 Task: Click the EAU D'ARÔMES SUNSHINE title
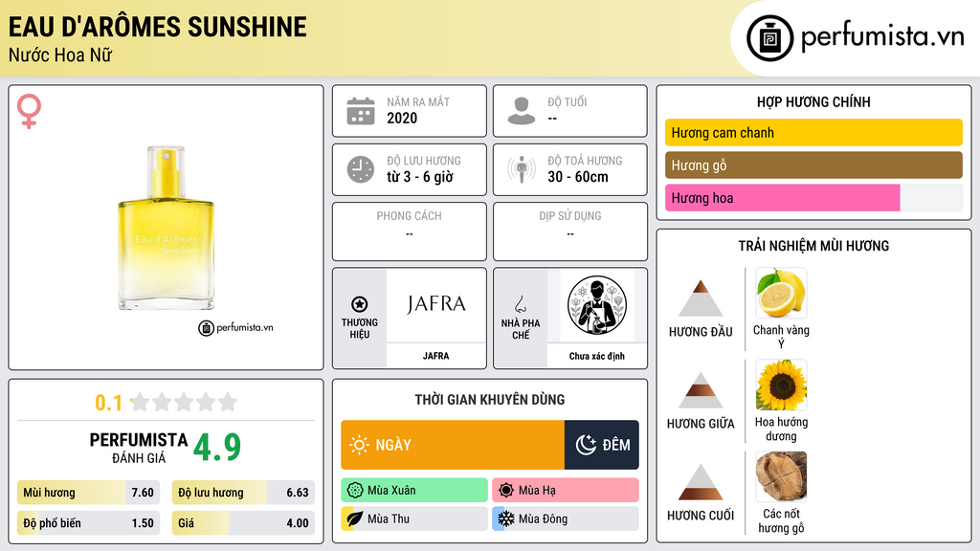[x=158, y=28]
